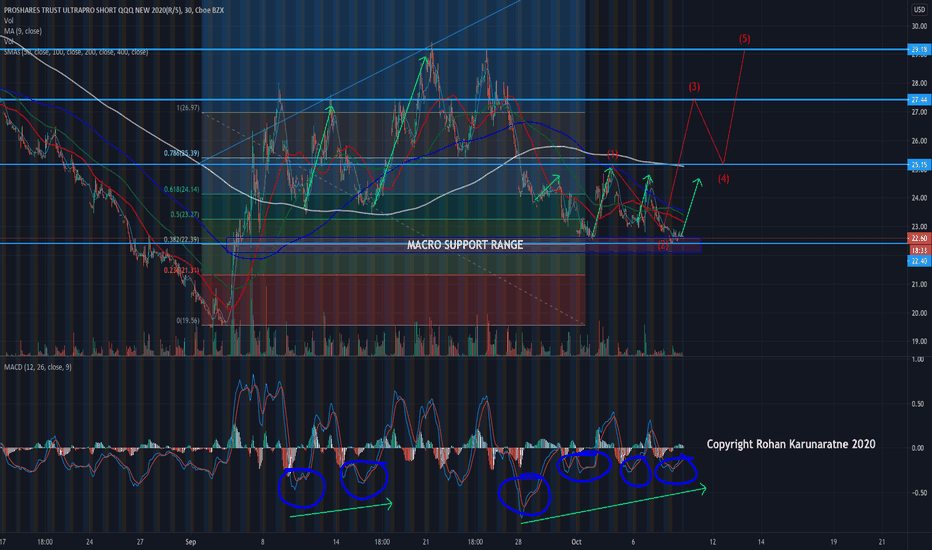The height and width of the screenshot is (550, 932).
Task: Click the 22.40 price line label
Action: (920, 261)
